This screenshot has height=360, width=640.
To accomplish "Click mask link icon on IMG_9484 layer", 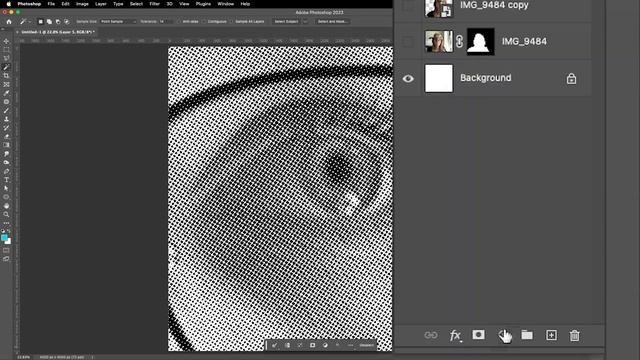I will tap(460, 42).
